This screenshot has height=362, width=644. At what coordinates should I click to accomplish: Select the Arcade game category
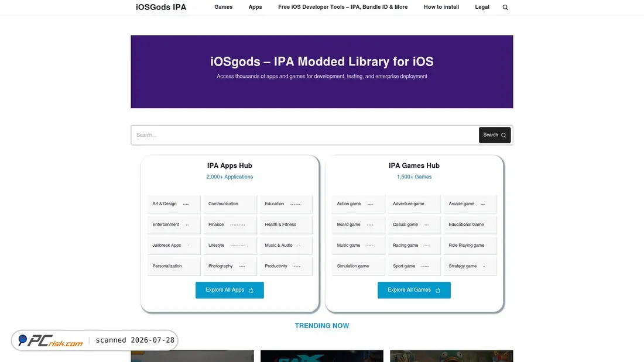point(470,204)
